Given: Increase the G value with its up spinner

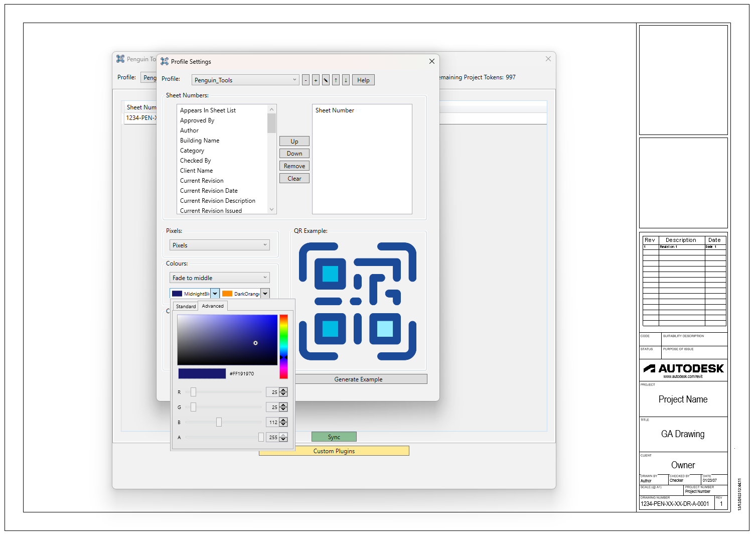Looking at the screenshot, I should pos(283,405).
